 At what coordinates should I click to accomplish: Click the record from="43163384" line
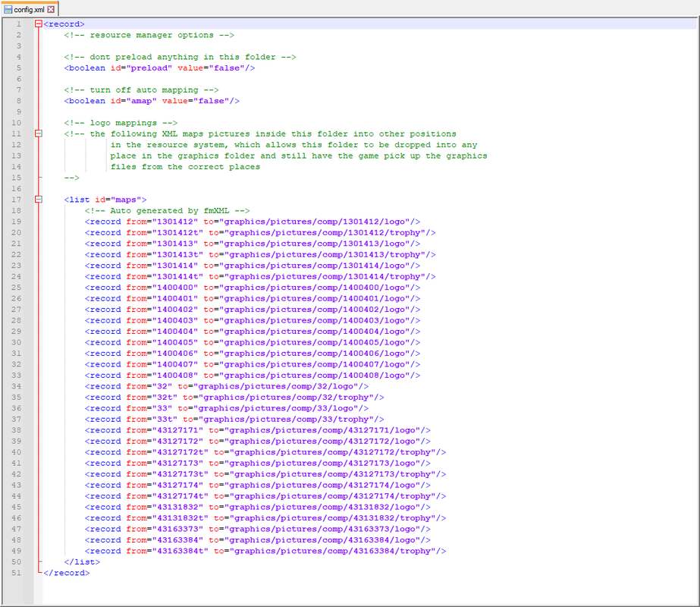tap(258, 540)
